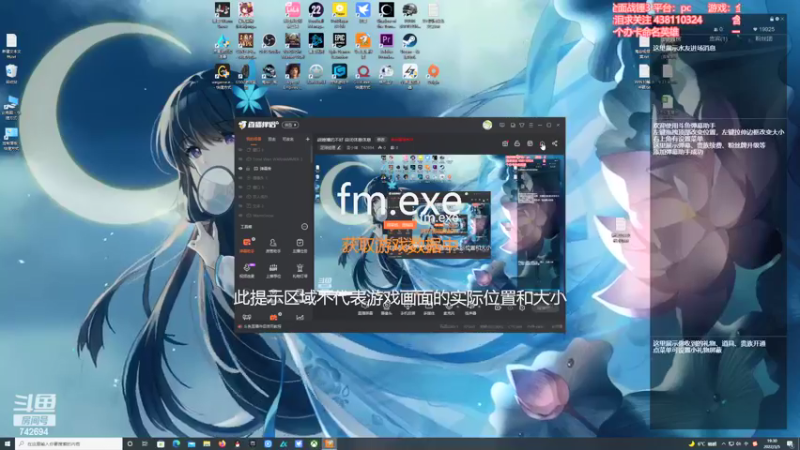Open the Xbox app from the taskbar
800x450 pixels.
pos(314,444)
